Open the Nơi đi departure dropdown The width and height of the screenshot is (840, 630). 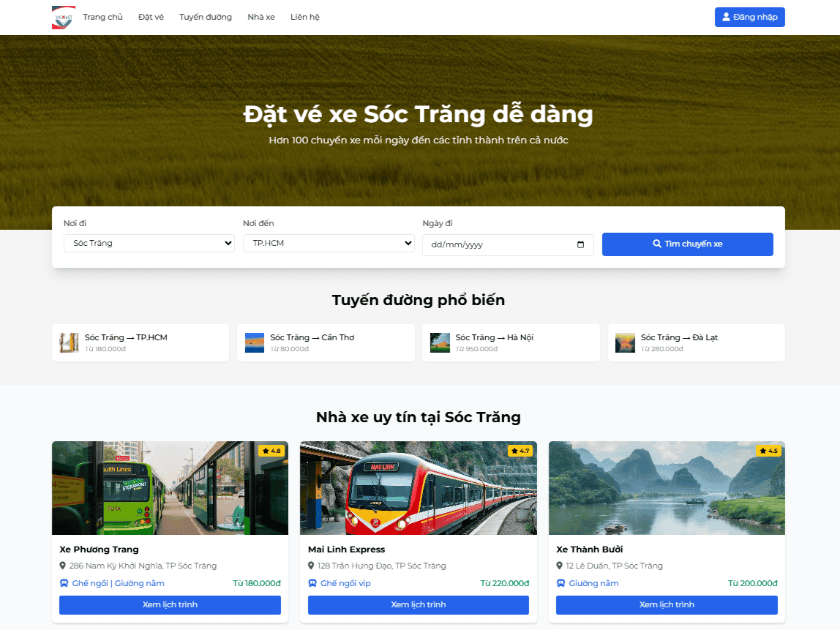tap(149, 243)
